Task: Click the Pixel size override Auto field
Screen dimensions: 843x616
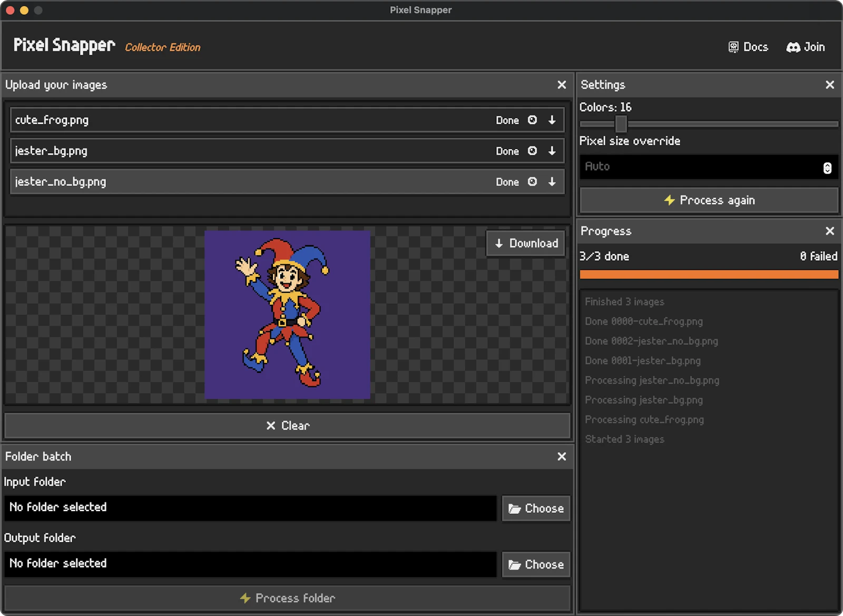Action: [x=709, y=167]
